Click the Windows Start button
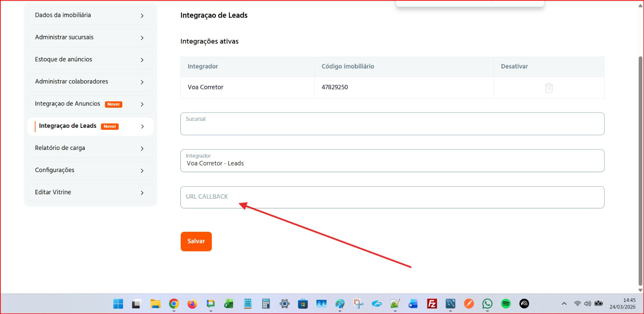The height and width of the screenshot is (314, 644). coord(118,304)
